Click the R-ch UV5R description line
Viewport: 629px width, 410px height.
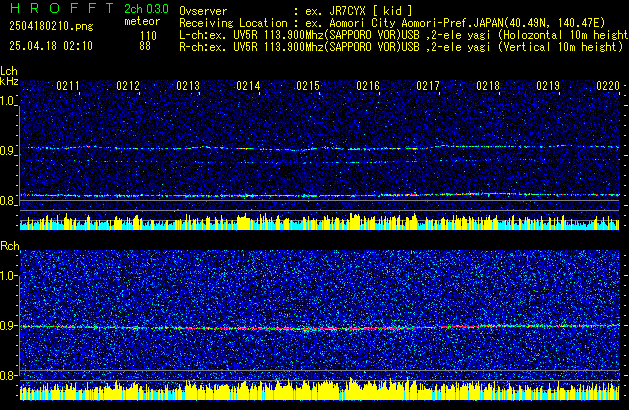(x=401, y=47)
